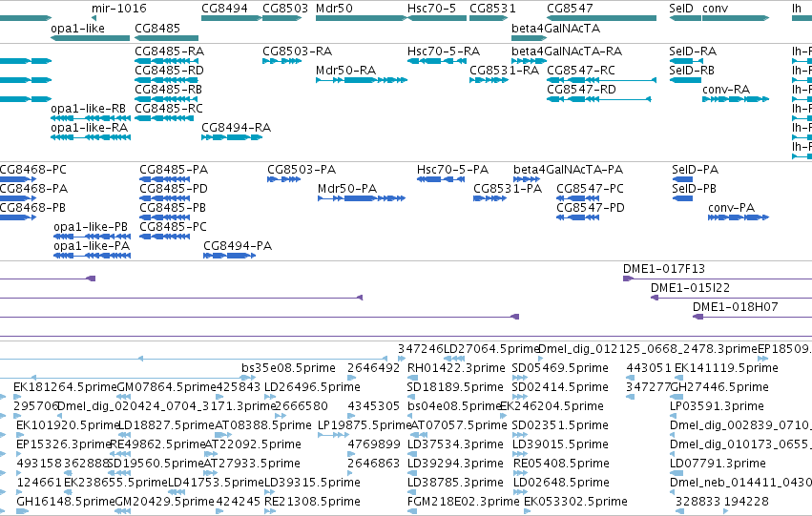Click EST LD07791.3prime label
This screenshot has width=812, height=516.
point(718,464)
